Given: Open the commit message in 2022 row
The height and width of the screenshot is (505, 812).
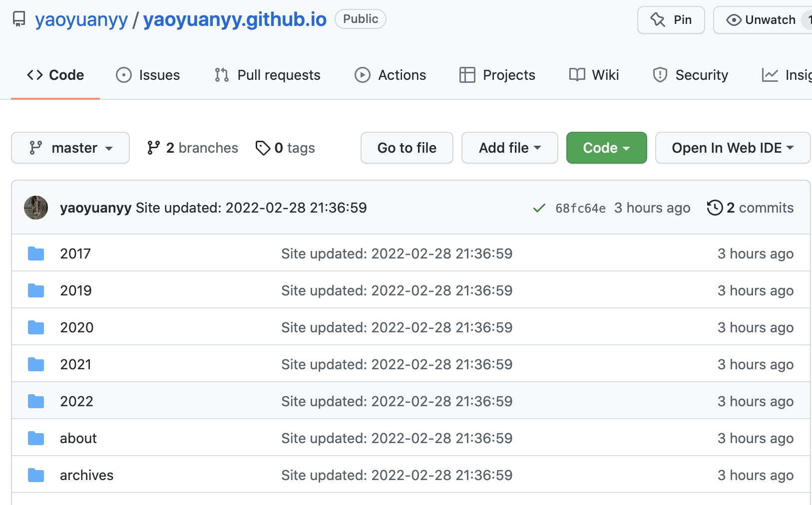Looking at the screenshot, I should pyautogui.click(x=397, y=401).
